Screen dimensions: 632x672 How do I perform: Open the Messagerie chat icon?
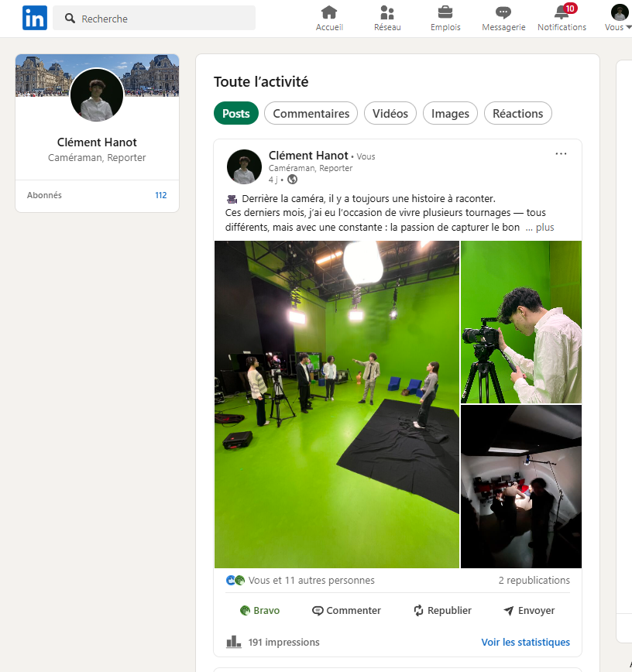tap(503, 12)
